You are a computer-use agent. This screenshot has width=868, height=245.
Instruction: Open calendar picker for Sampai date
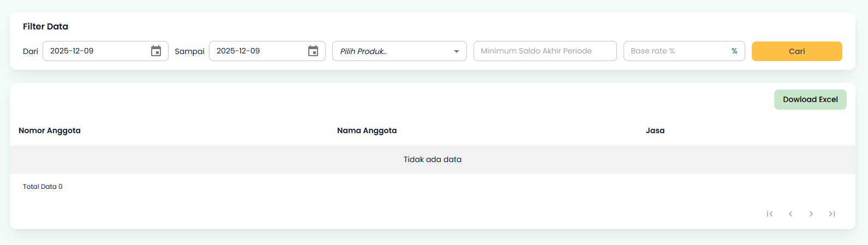pos(313,51)
